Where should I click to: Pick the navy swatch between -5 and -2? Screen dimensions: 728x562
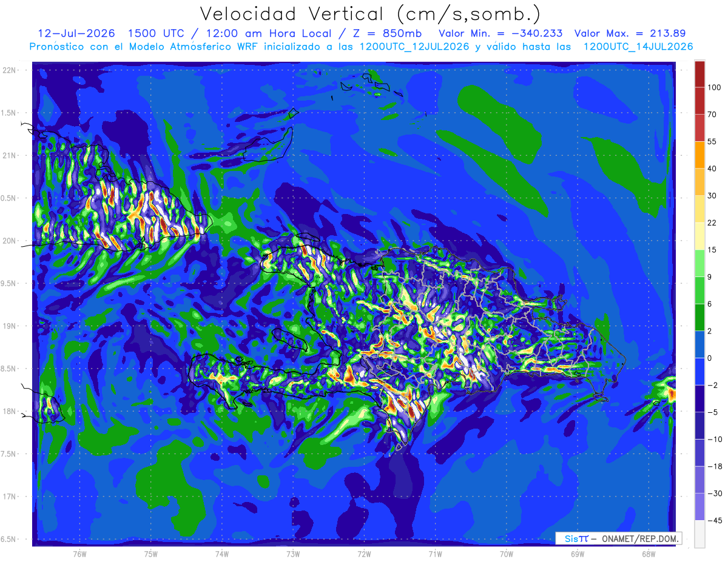pyautogui.click(x=699, y=400)
